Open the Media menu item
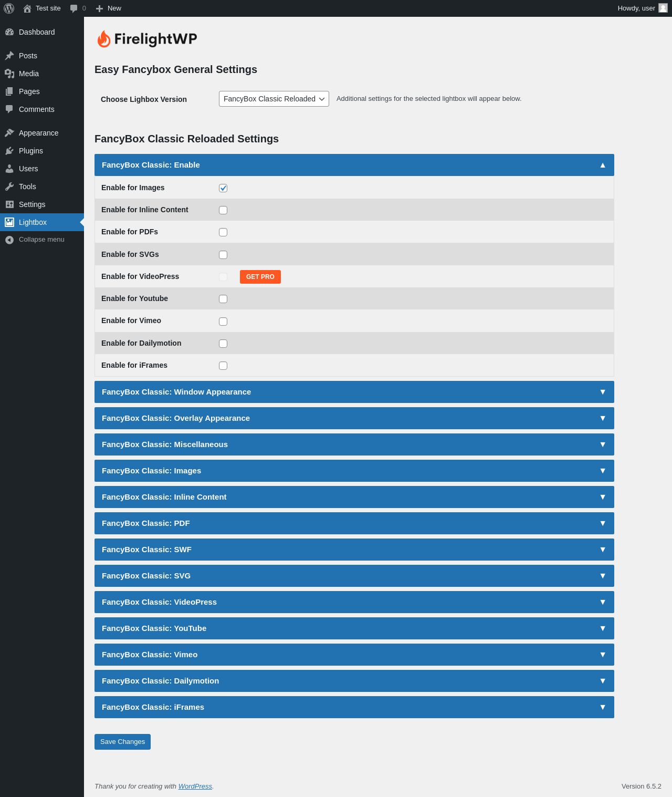672x797 pixels. click(x=42, y=74)
